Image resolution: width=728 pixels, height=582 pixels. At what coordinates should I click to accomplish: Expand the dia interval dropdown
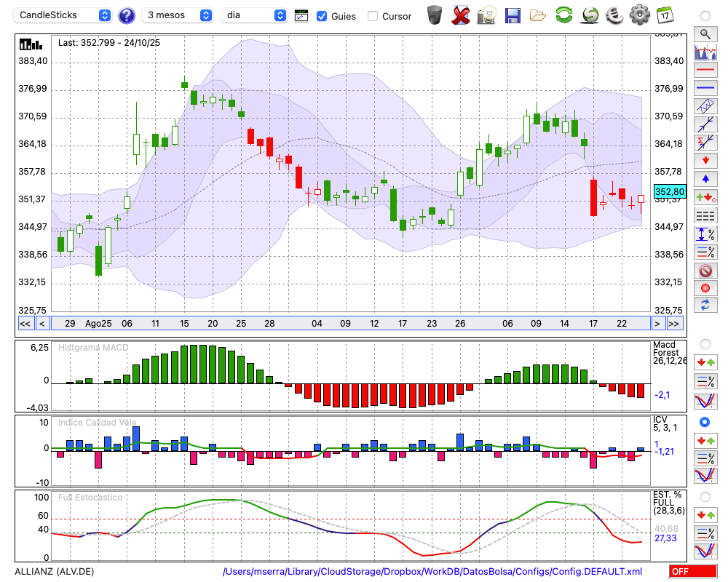click(x=254, y=15)
